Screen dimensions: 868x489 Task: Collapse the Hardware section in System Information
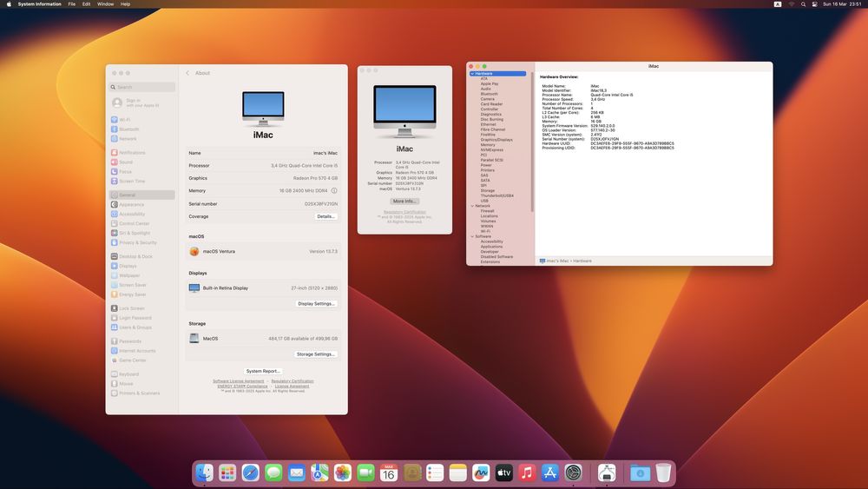(472, 74)
